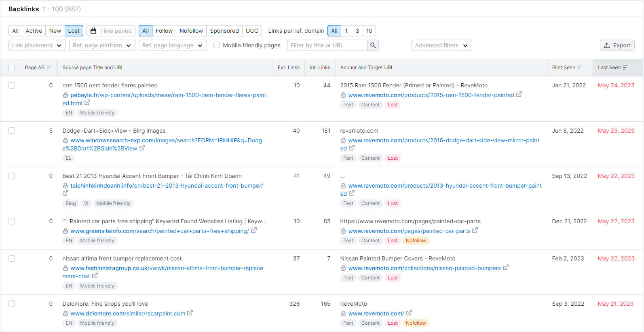The image size is (644, 332).
Task: Open external link icon after delomore.com URL
Action: pos(190,313)
